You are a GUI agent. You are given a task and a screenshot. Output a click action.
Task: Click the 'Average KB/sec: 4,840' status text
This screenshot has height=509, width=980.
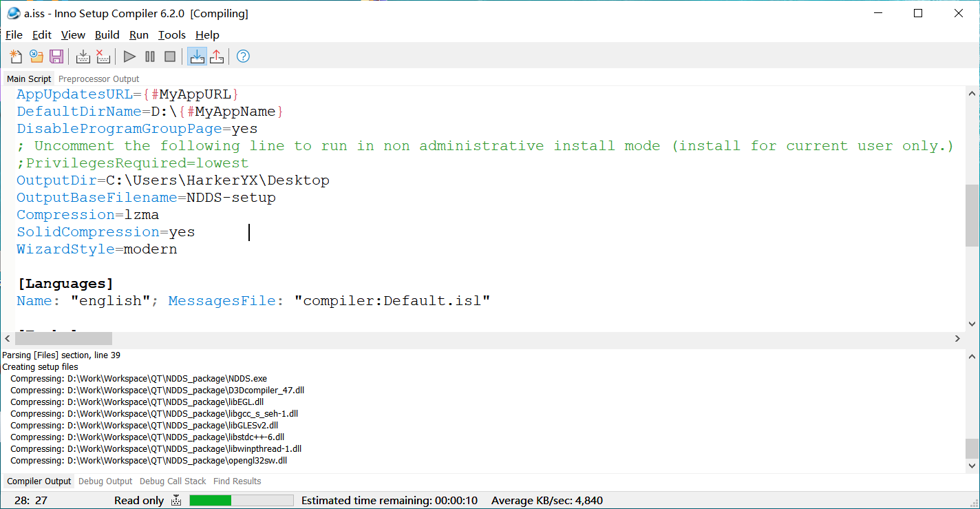[547, 501]
